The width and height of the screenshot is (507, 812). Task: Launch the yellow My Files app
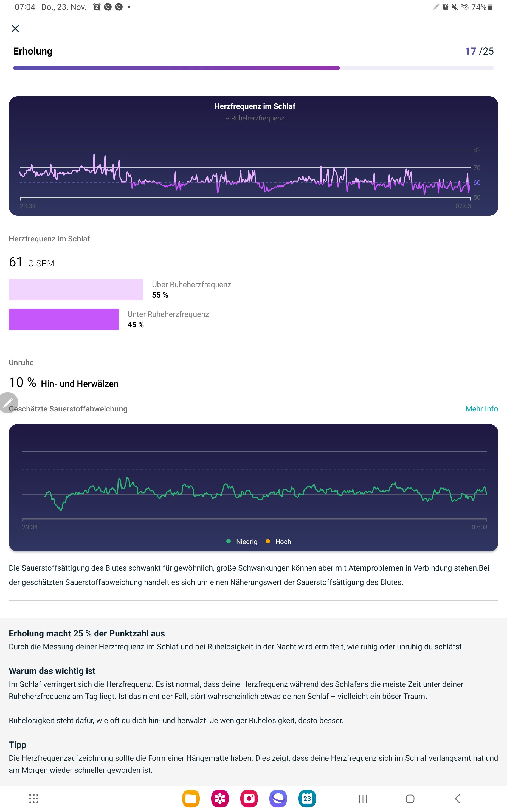tap(191, 798)
